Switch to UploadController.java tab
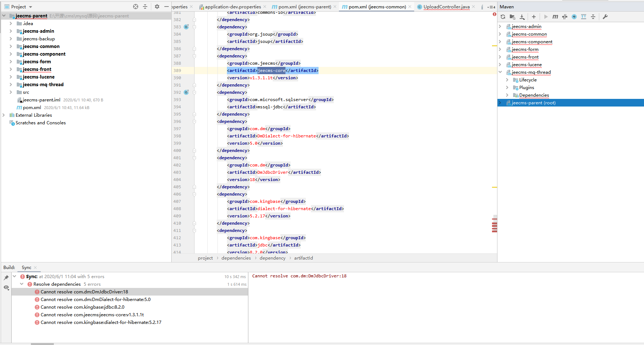The width and height of the screenshot is (644, 345). point(446,7)
